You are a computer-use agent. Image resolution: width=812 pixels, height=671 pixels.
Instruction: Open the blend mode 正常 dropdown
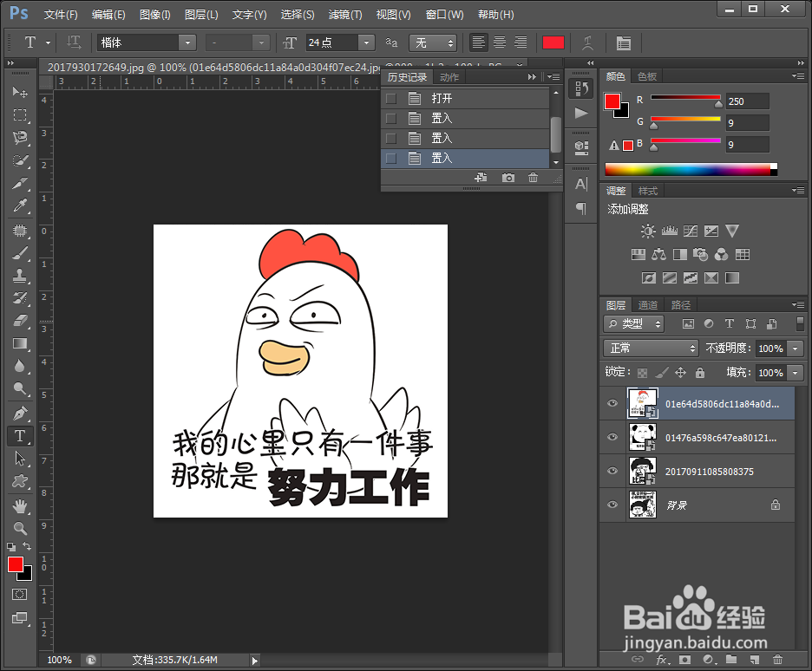[651, 349]
